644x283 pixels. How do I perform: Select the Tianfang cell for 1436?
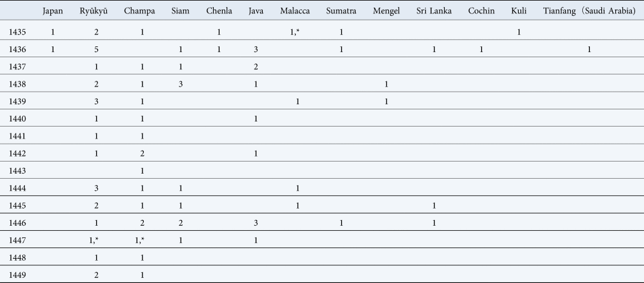[590, 49]
